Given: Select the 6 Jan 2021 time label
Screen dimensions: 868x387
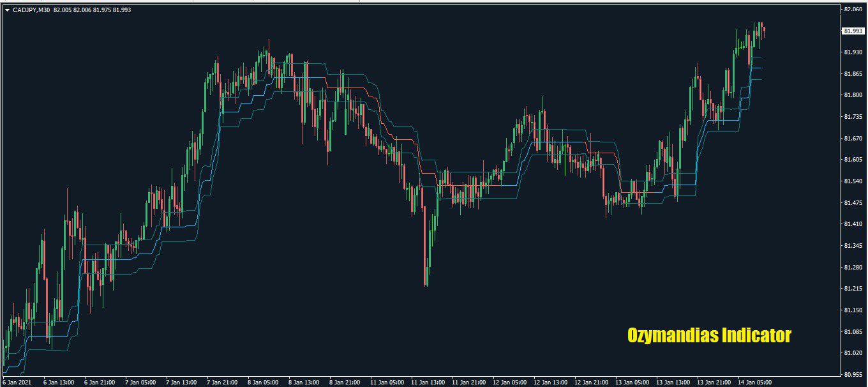Looking at the screenshot, I should [17, 383].
